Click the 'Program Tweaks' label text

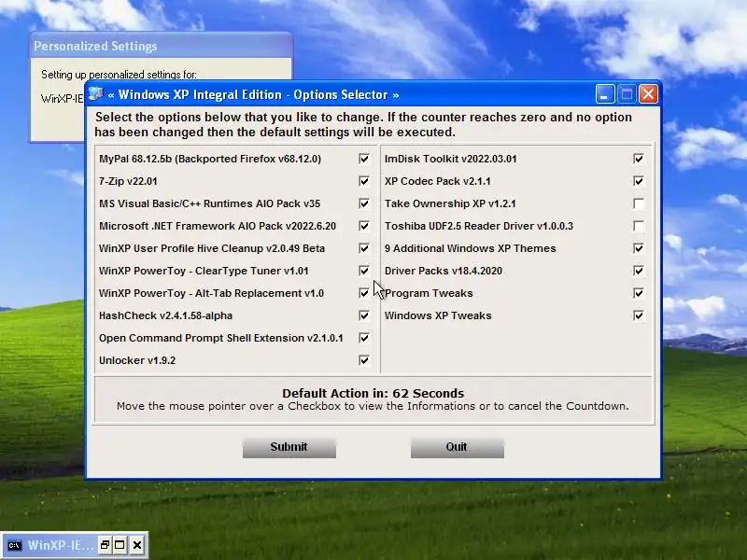click(x=429, y=293)
